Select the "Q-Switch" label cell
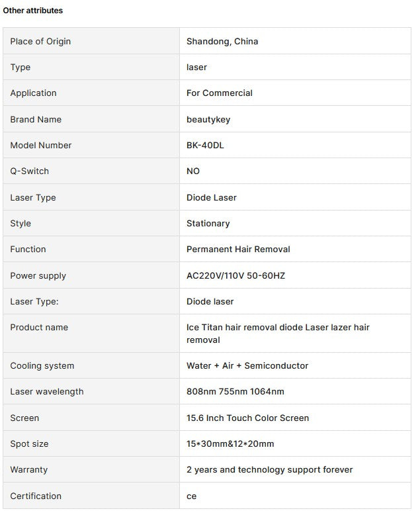 tap(30, 171)
